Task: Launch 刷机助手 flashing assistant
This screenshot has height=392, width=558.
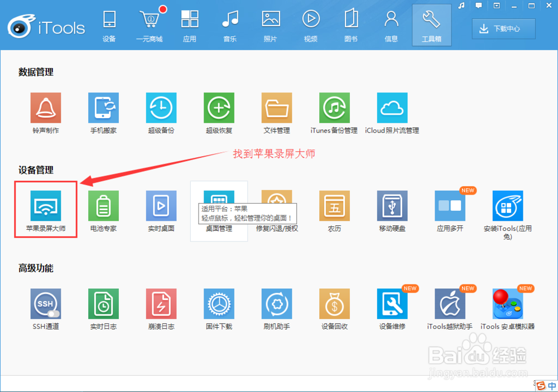Action: tap(277, 303)
